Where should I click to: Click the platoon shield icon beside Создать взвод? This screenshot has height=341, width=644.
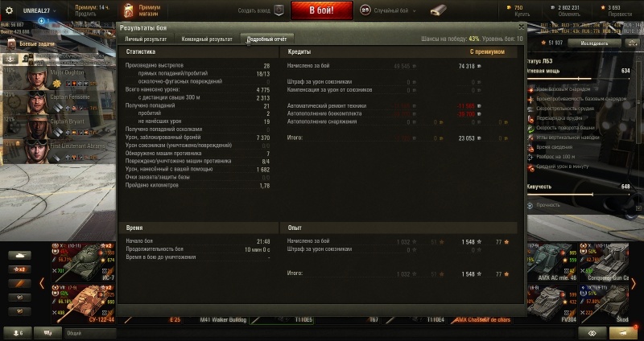pos(279,10)
